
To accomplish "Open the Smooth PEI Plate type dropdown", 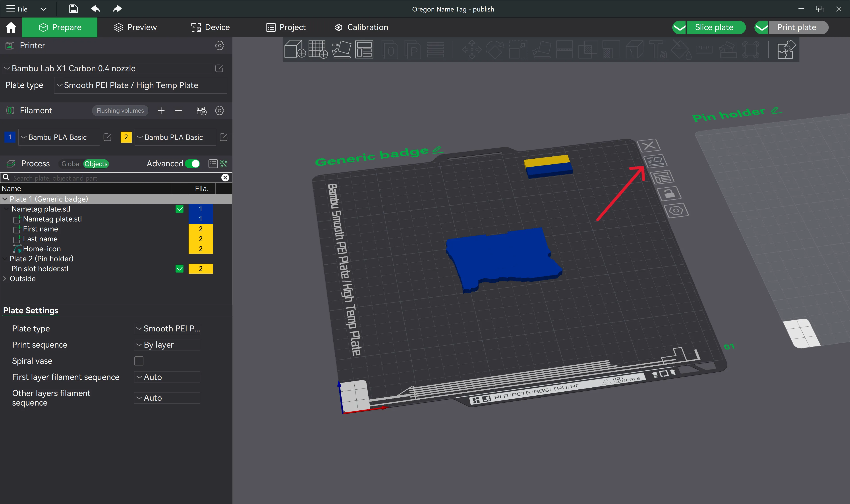I will point(140,85).
